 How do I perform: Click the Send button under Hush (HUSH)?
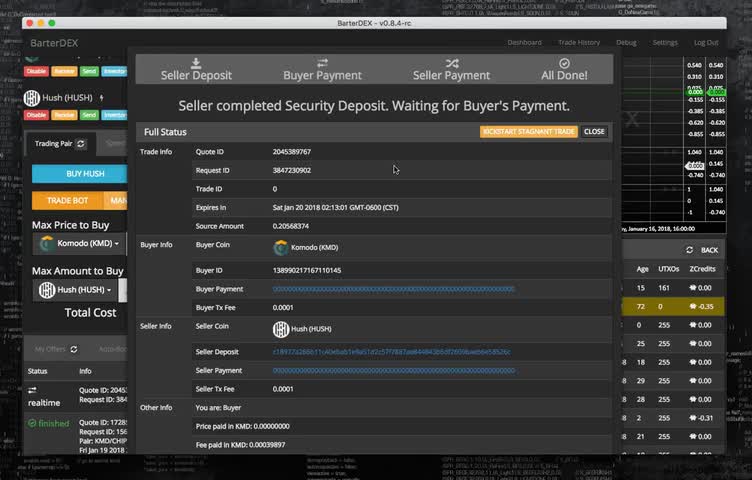89,115
